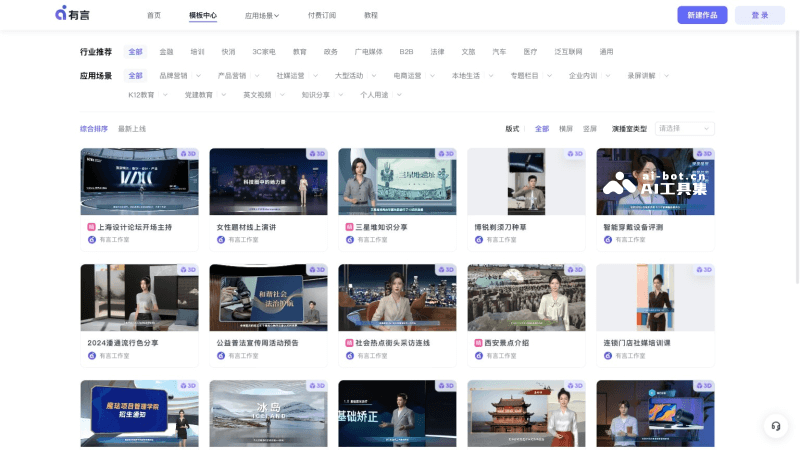This screenshot has height=450, width=800.
Task: Open the headset customer support icon
Action: pyautogui.click(x=774, y=426)
